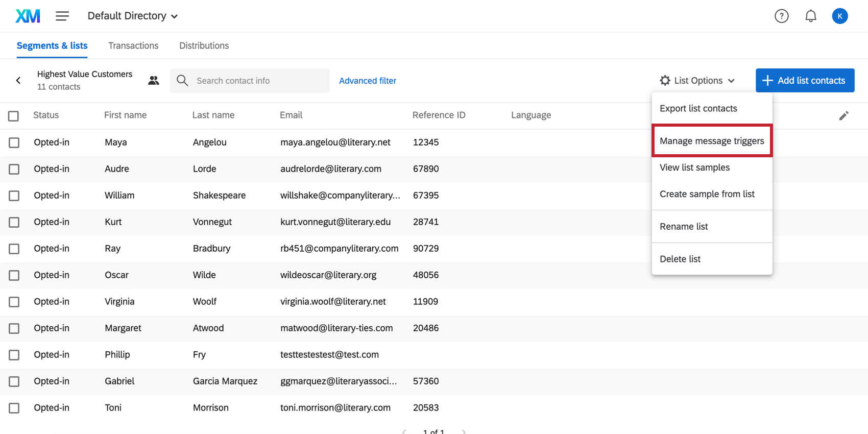Screen dimensions: 868x434
Task: Choose Manage message triggers
Action: point(712,141)
